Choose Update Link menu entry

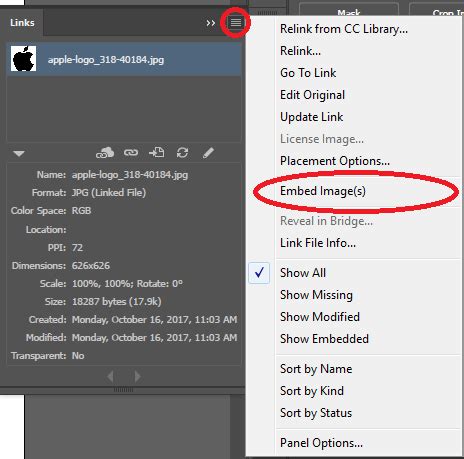click(x=311, y=117)
